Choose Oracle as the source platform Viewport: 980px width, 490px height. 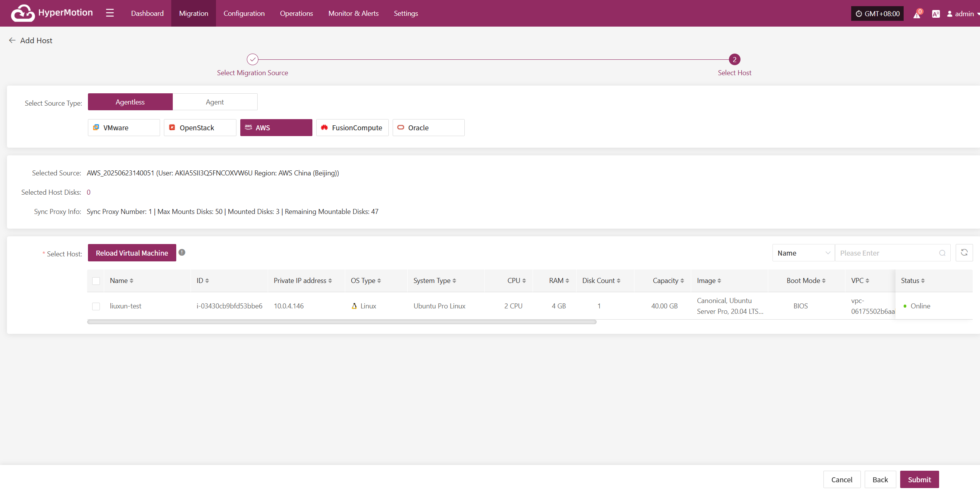click(x=428, y=128)
